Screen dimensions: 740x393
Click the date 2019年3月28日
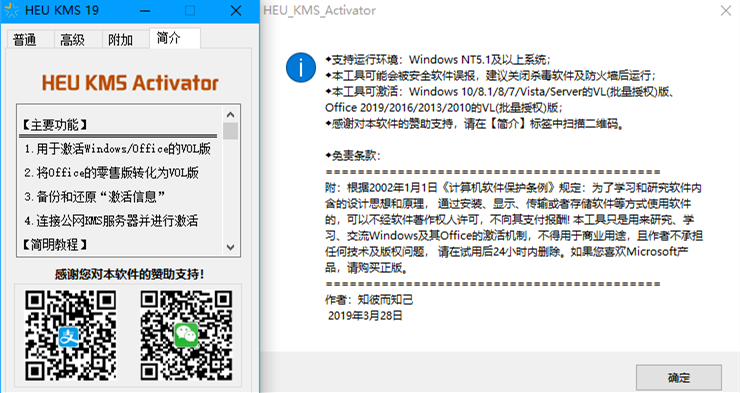[365, 316]
